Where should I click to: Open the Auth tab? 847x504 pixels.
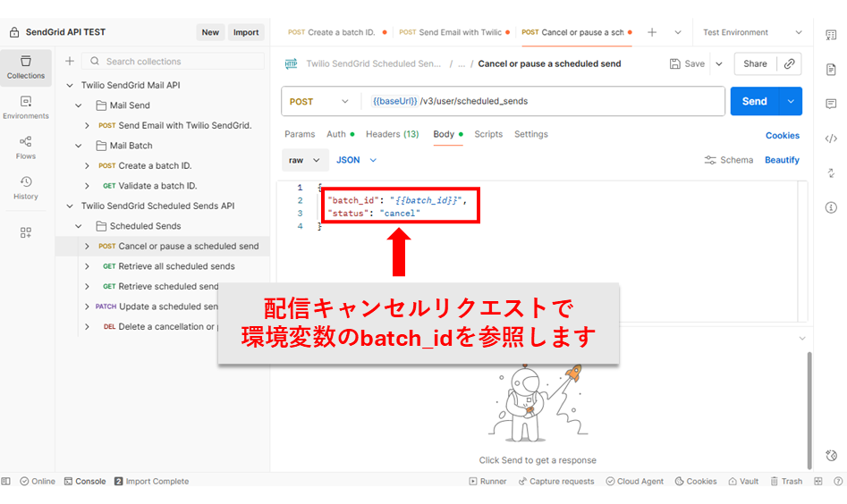point(340,134)
